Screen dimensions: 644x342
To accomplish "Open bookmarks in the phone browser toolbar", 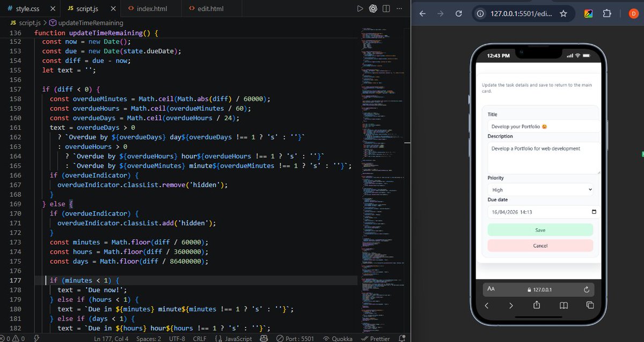I will [563, 305].
